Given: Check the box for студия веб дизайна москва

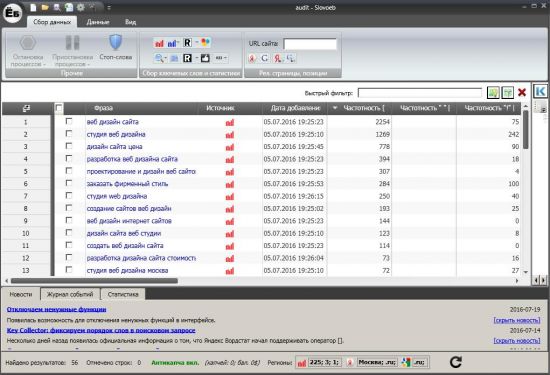Looking at the screenshot, I should click(69, 270).
